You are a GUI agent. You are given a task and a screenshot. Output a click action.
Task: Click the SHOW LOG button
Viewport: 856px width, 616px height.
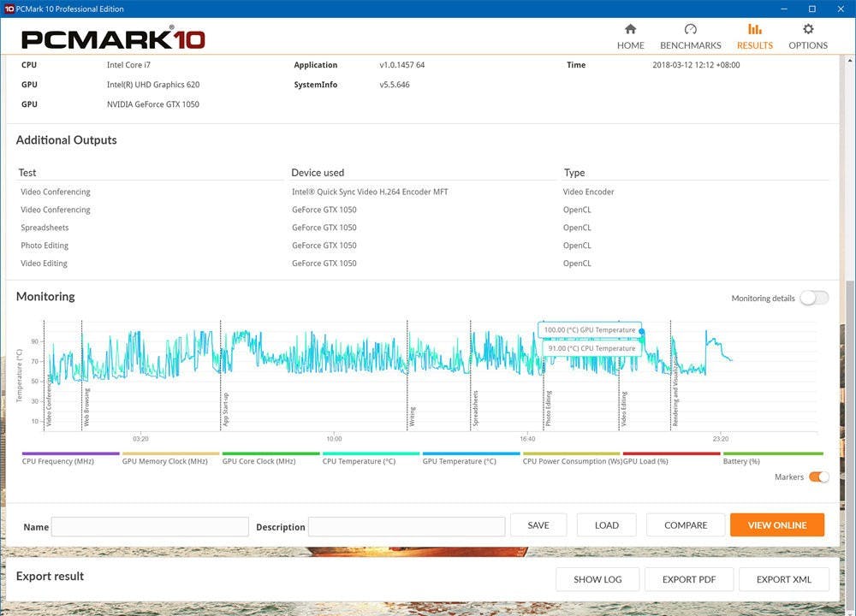[x=597, y=579]
